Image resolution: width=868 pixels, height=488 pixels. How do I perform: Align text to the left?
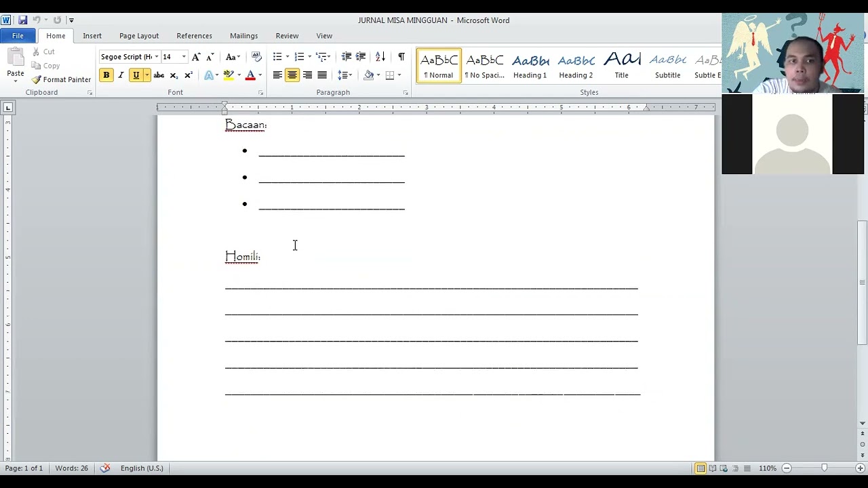[x=277, y=75]
